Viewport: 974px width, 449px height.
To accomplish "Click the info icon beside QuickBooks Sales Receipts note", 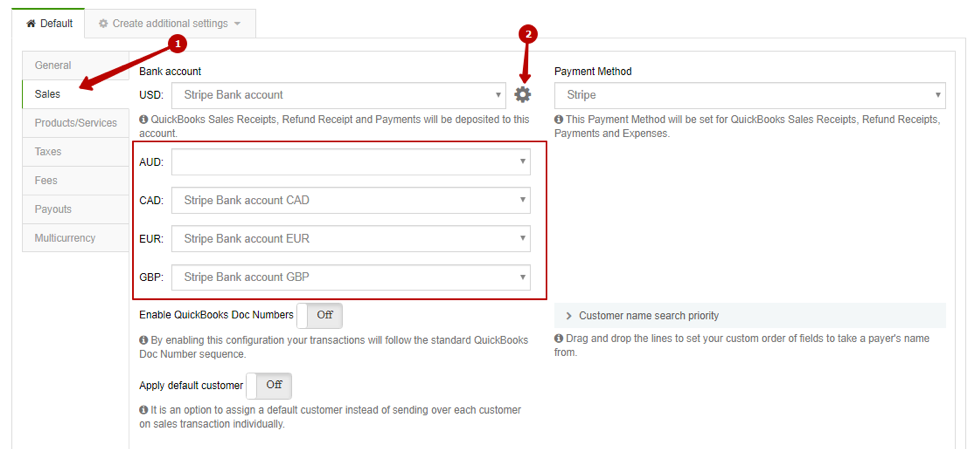I will coord(143,119).
